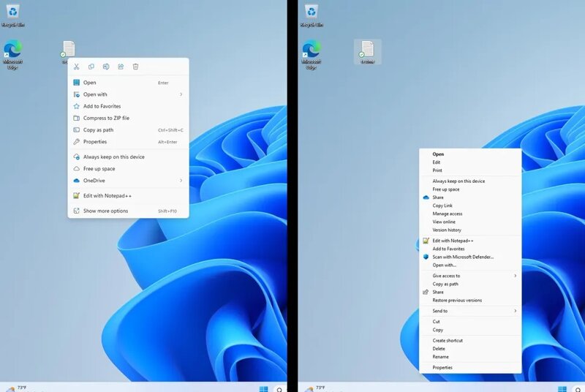The width and height of the screenshot is (585, 392).
Task: Expand Give access to submenu
Action: 470,276
